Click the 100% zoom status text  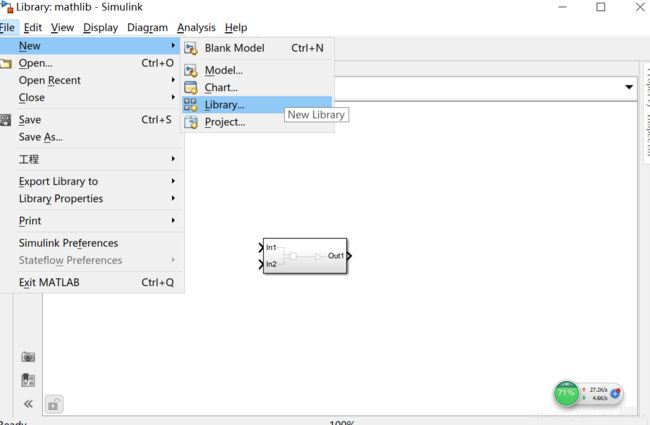(x=342, y=423)
